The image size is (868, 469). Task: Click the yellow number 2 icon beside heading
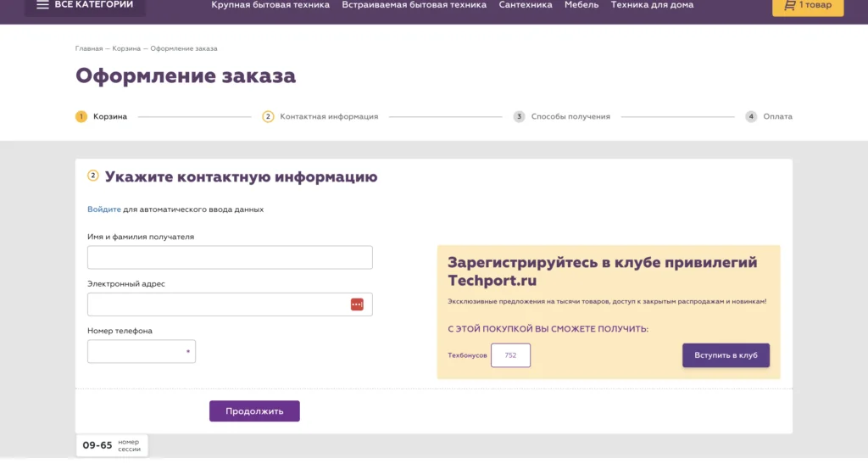[x=93, y=176]
